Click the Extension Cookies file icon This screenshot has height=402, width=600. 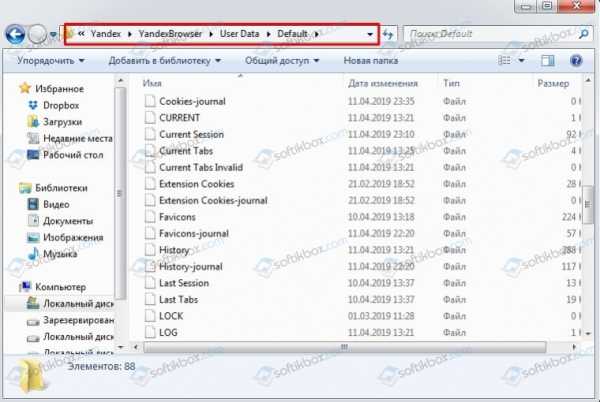[x=150, y=184]
